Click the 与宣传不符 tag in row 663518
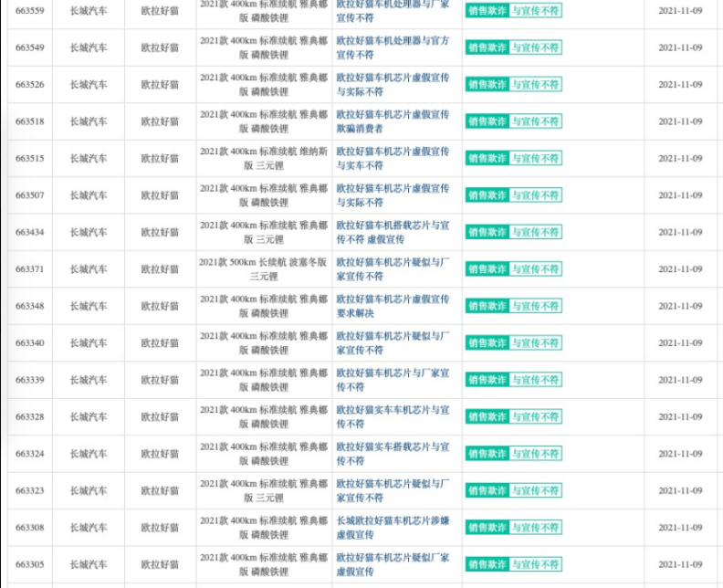Screen dimensions: 723x588 click(535, 121)
